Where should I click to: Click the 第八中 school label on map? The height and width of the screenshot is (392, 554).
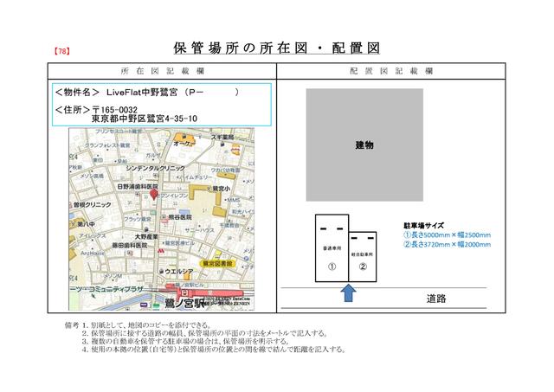point(86,224)
